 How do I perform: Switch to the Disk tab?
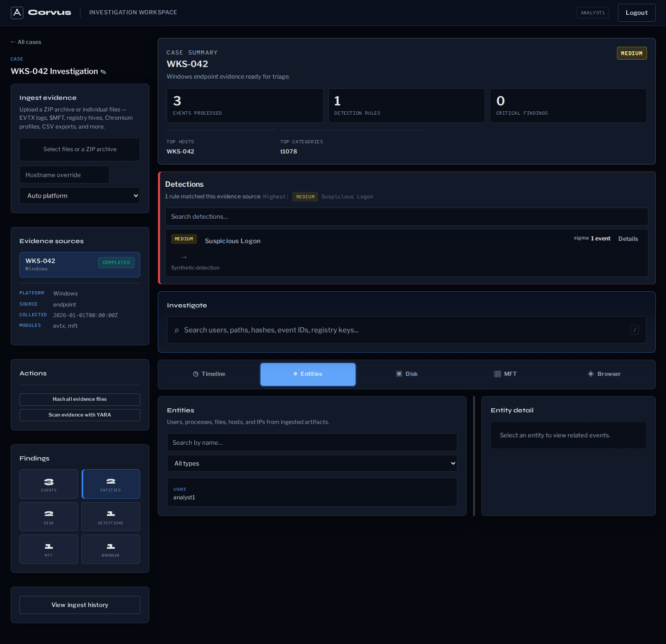pos(407,374)
